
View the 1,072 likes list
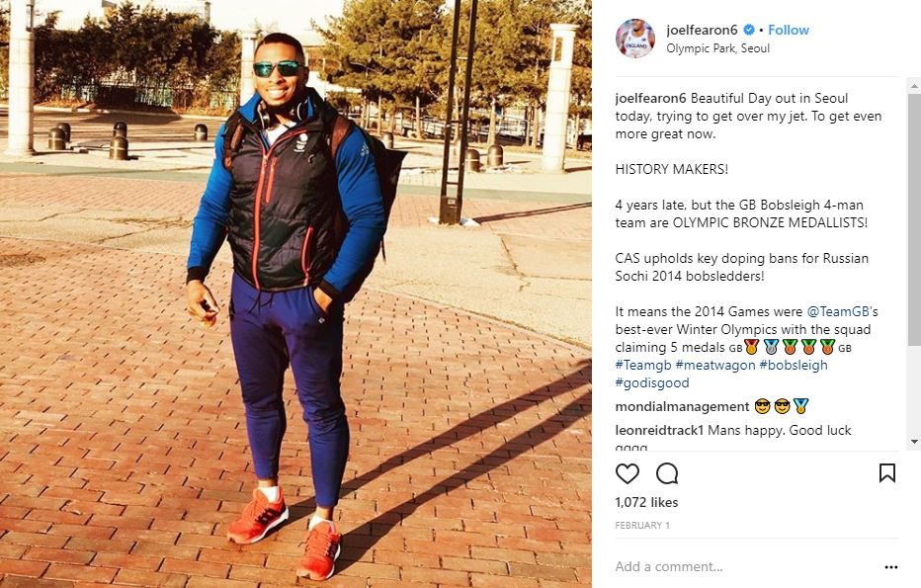[646, 502]
